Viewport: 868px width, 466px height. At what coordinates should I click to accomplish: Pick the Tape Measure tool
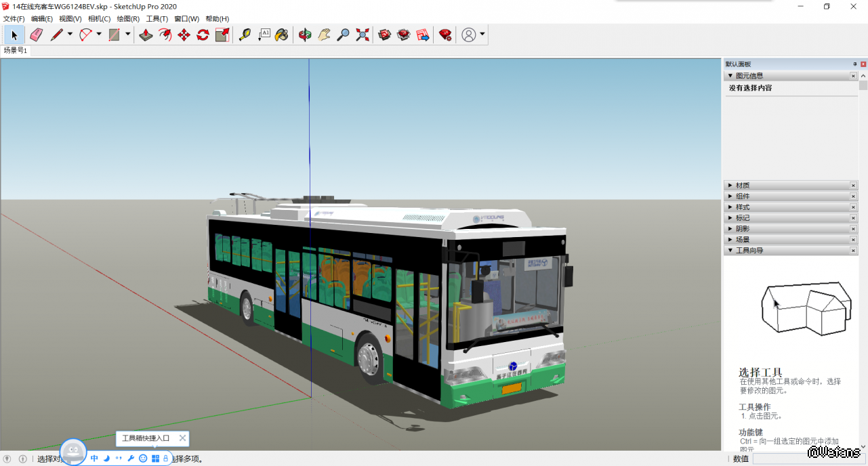(245, 35)
